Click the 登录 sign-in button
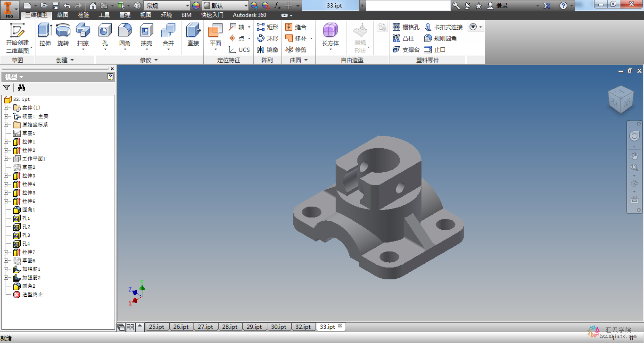 pos(498,6)
